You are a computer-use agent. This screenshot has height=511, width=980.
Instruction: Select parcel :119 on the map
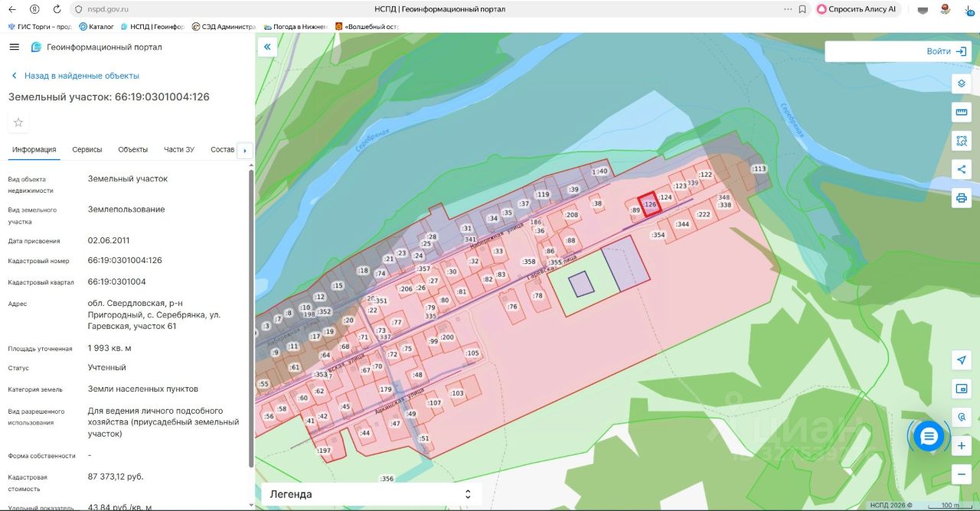click(543, 194)
